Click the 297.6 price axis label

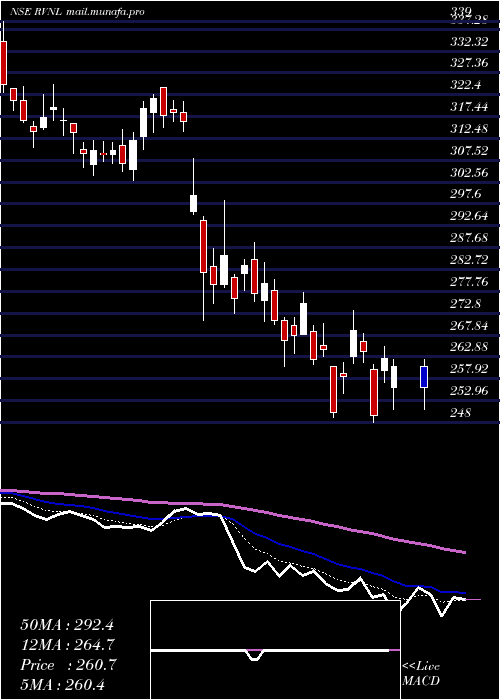tap(466, 194)
